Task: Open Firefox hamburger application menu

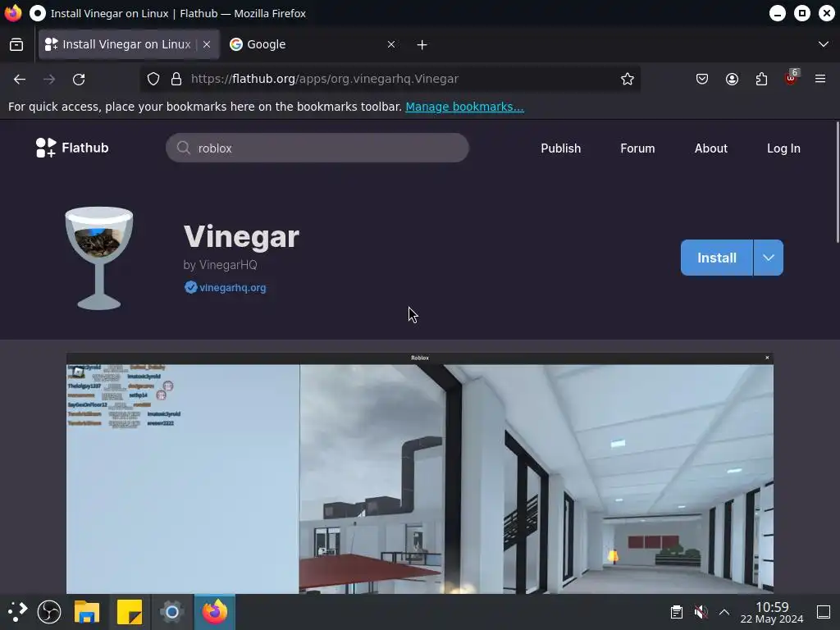Action: coord(820,80)
